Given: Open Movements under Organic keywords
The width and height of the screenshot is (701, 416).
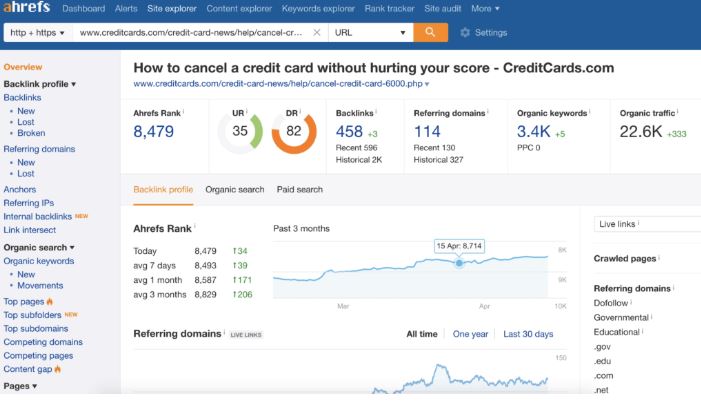Looking at the screenshot, I should pos(40,286).
